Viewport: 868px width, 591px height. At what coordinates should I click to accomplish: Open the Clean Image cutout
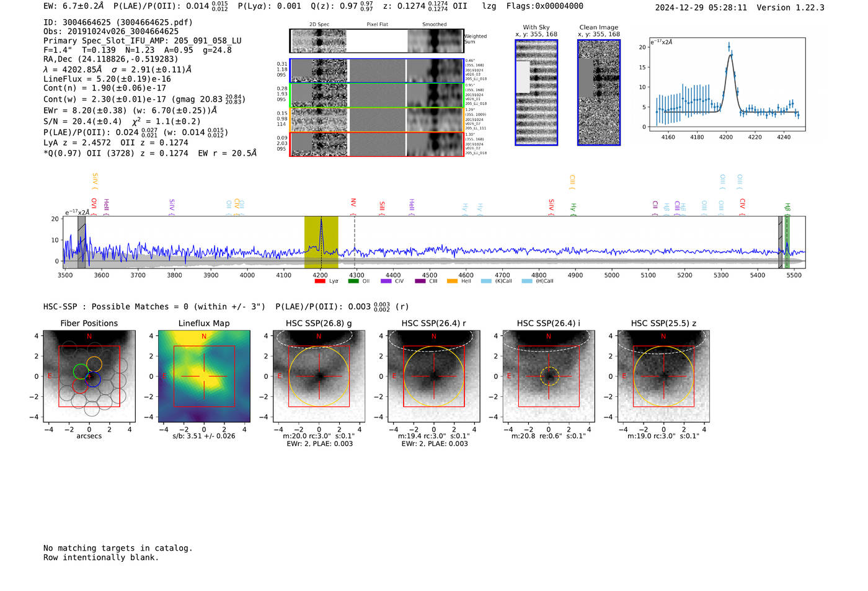tap(599, 92)
